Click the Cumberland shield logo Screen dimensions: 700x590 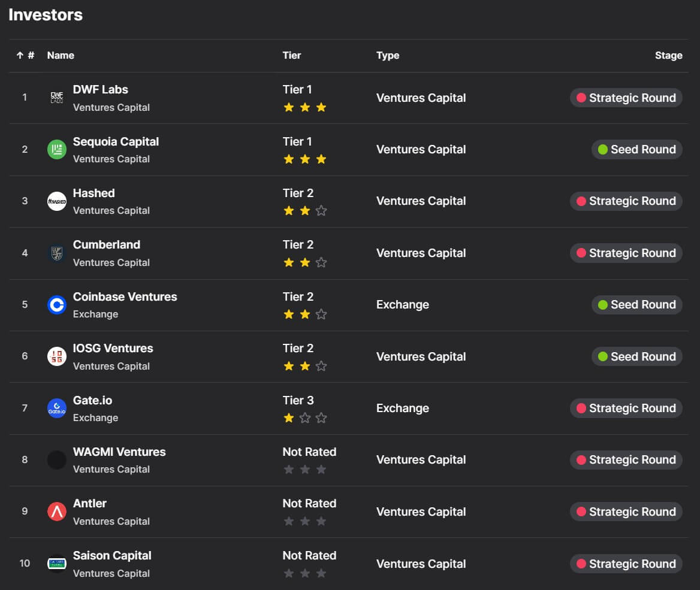point(57,253)
